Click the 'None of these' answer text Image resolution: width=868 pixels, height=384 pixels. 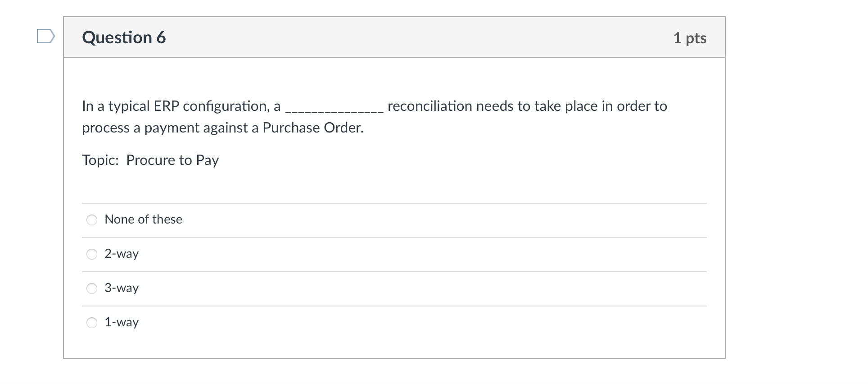[x=143, y=219]
